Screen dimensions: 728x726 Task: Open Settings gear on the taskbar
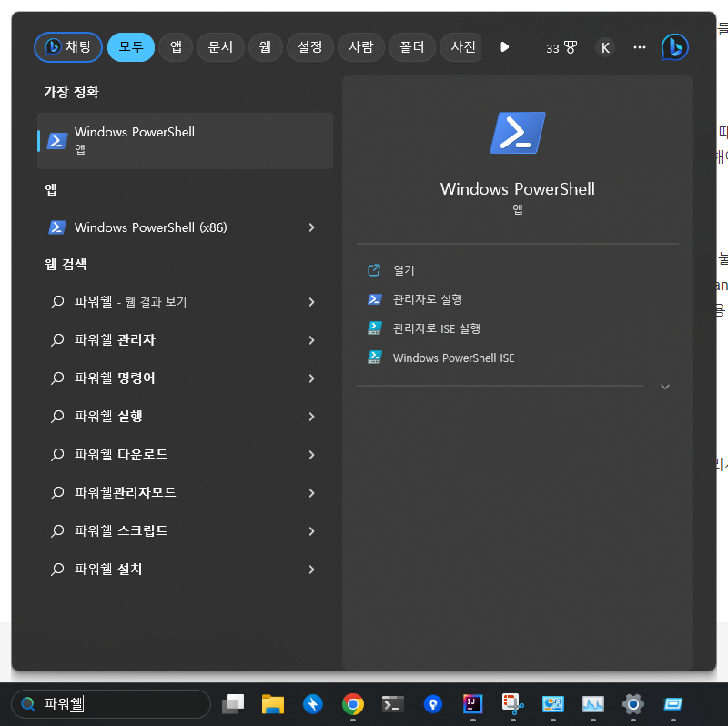pos(632,704)
